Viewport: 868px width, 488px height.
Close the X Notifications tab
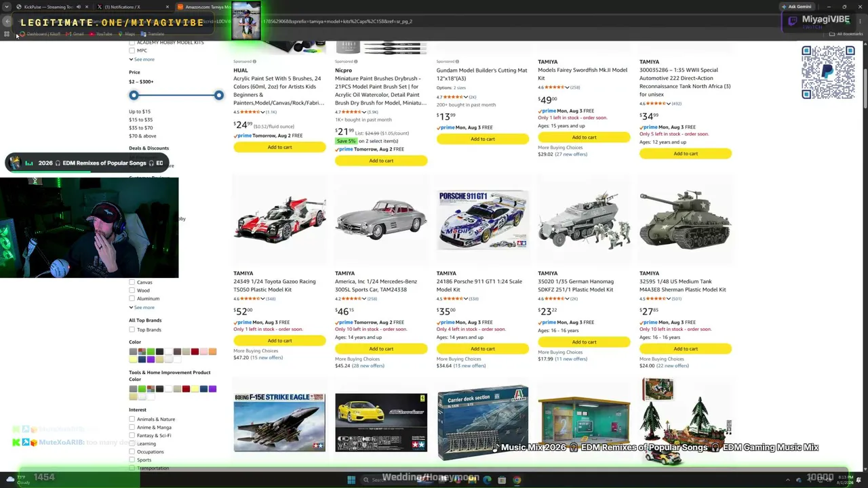(167, 7)
